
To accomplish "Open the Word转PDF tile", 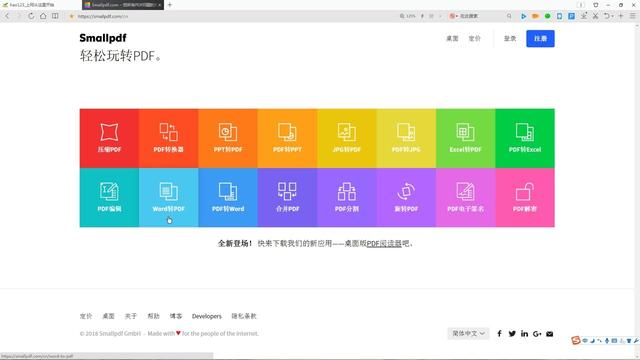I will (169, 198).
